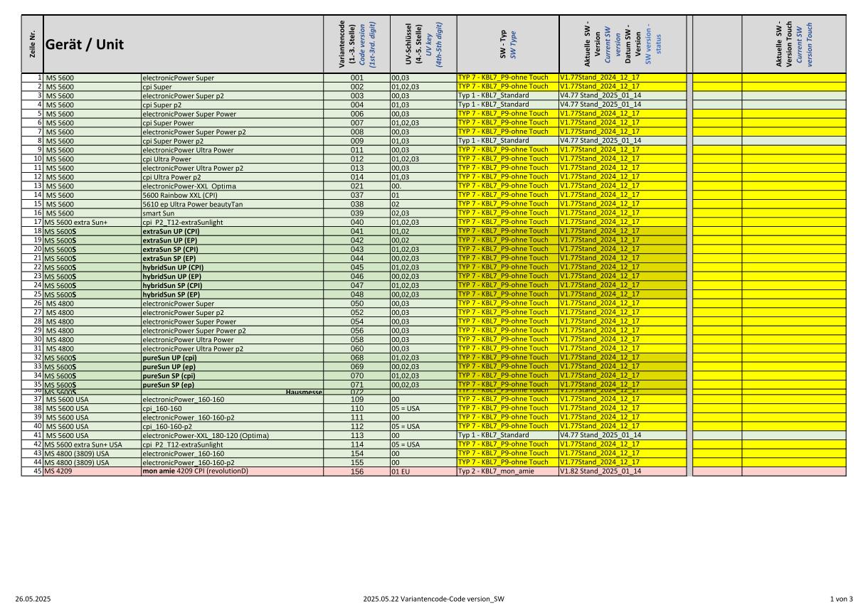Select the variant code cell "001"
The image size is (868, 613).
pos(357,78)
